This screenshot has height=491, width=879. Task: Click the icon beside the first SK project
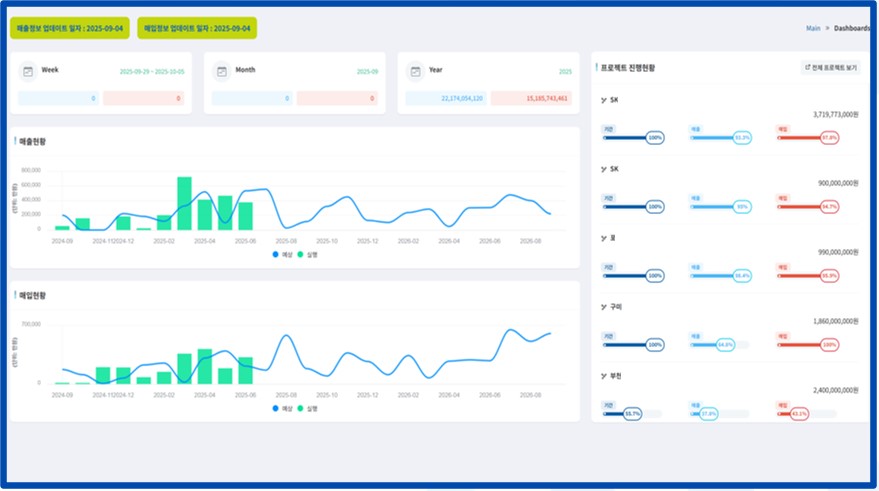(604, 100)
